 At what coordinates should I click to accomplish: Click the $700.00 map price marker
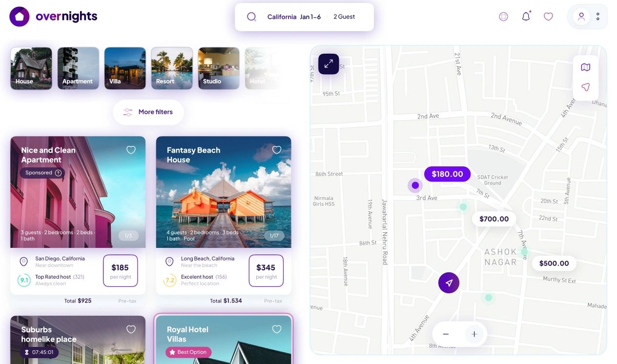(x=494, y=219)
